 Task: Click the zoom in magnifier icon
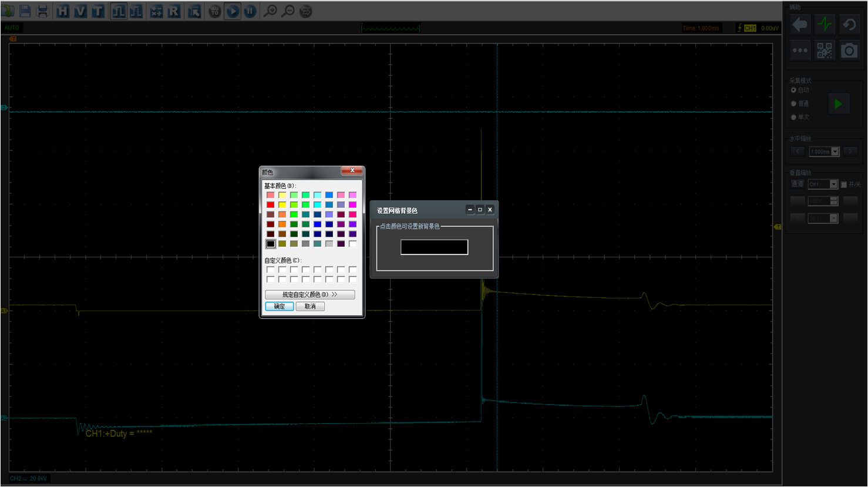pos(270,11)
